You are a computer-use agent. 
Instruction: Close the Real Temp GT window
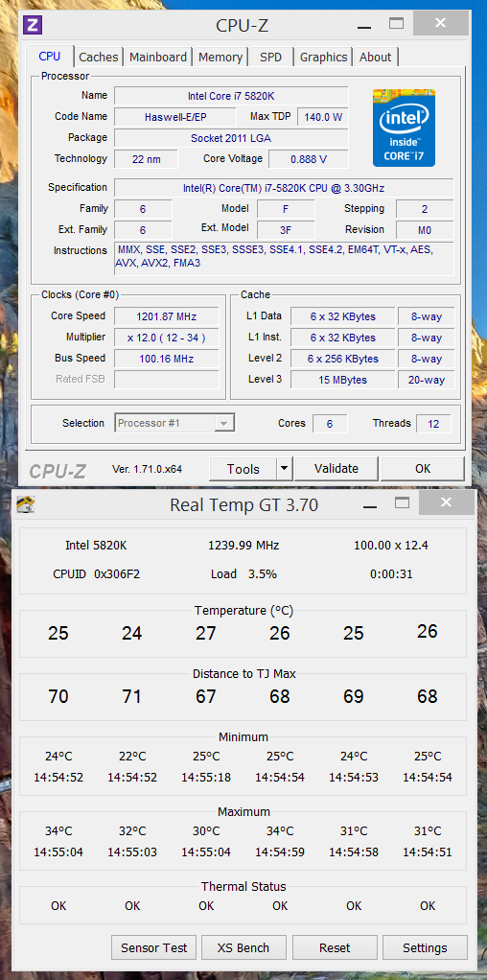446,502
